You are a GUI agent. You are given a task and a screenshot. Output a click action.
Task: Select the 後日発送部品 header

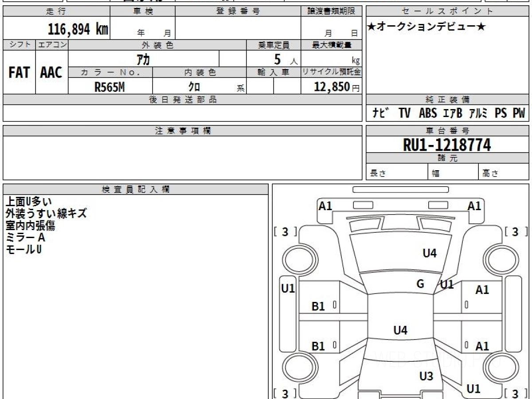pos(183,100)
